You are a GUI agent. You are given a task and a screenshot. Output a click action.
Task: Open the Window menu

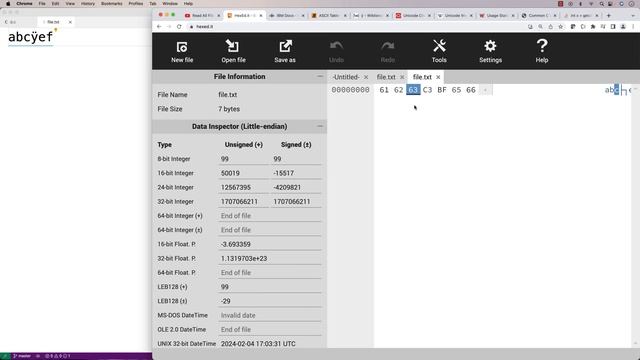click(170, 4)
